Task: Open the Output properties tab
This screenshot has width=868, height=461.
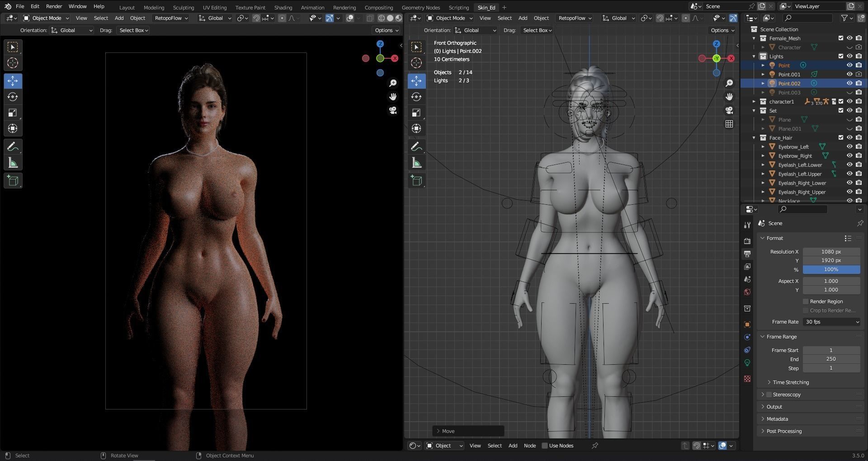Action: tap(747, 254)
